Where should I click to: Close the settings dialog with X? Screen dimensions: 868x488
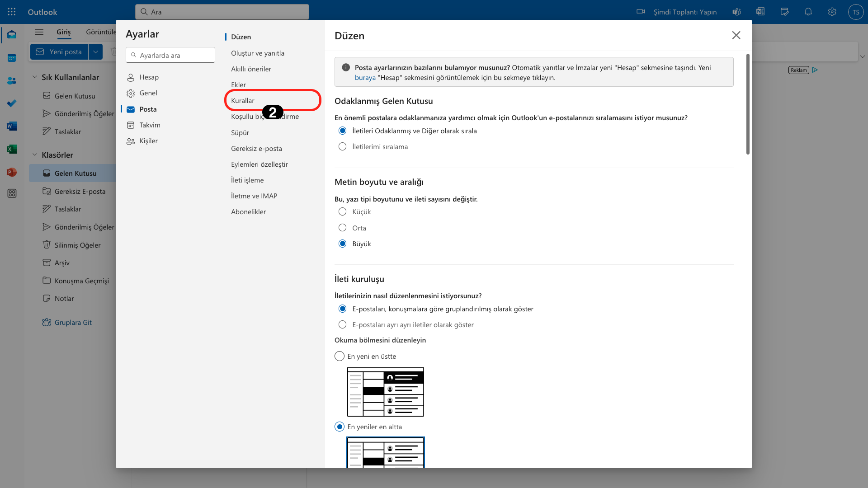[x=736, y=35]
